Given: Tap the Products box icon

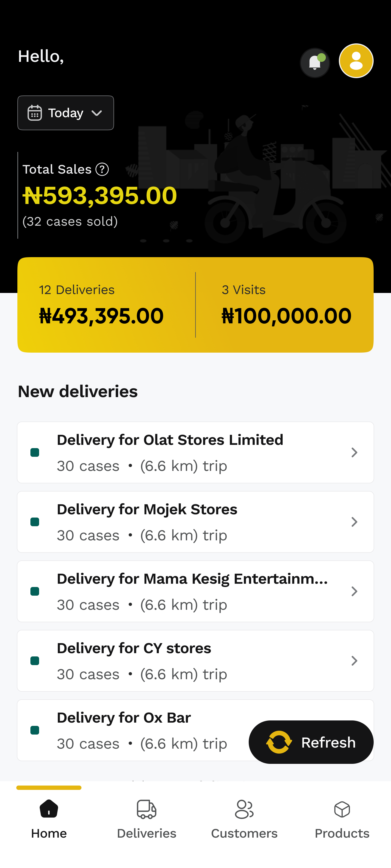Looking at the screenshot, I should pyautogui.click(x=342, y=809).
